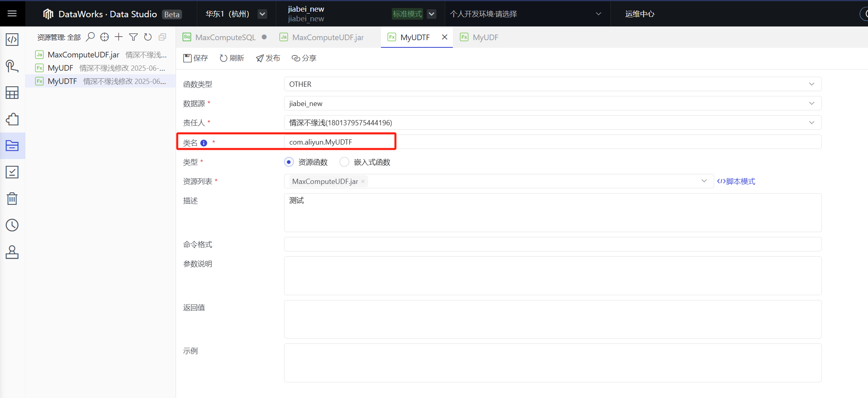This screenshot has width=868, height=398.
Task: Add a new resource with plus icon
Action: tap(119, 37)
